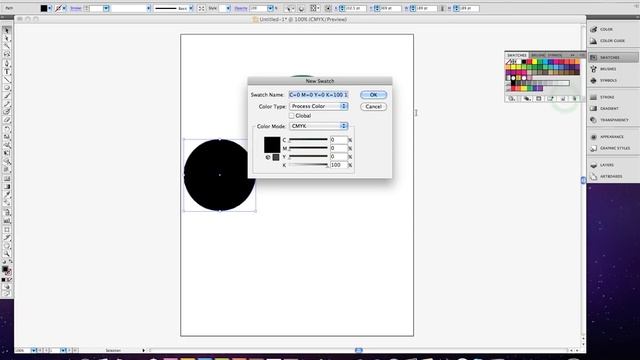Select the Direct Selection tool
This screenshot has height=360, width=640.
pyautogui.click(x=7, y=38)
